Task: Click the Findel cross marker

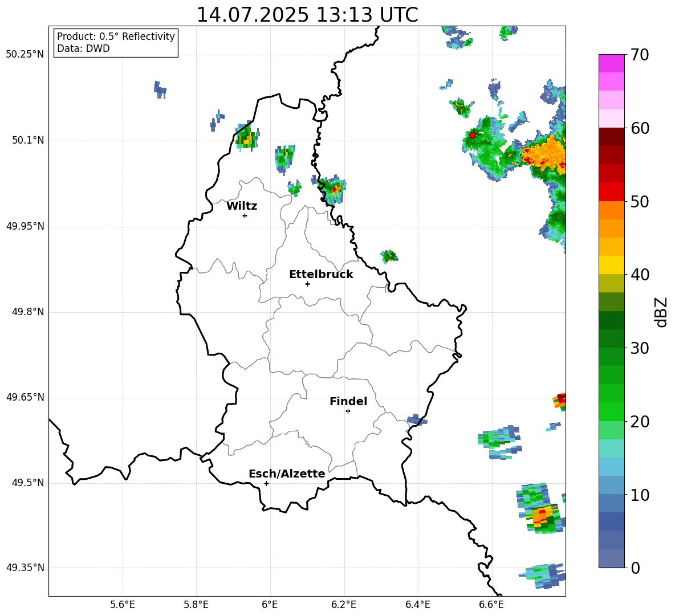Action: 348,411
